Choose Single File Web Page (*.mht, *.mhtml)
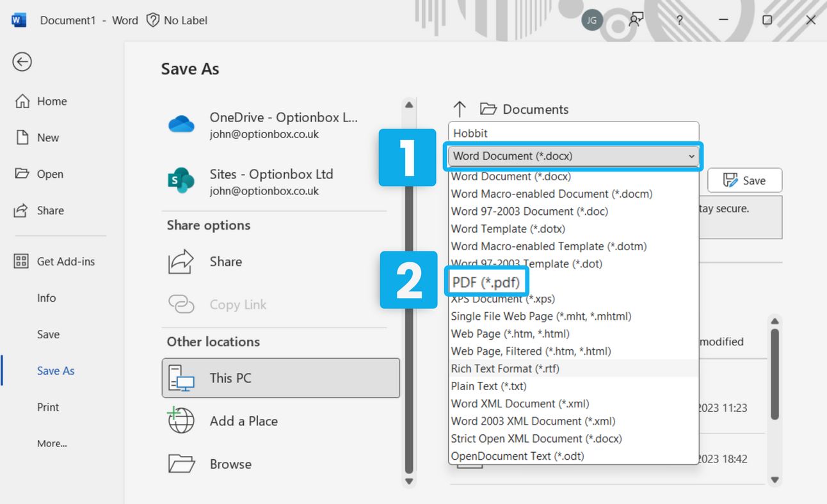This screenshot has height=504, width=827. point(574,316)
